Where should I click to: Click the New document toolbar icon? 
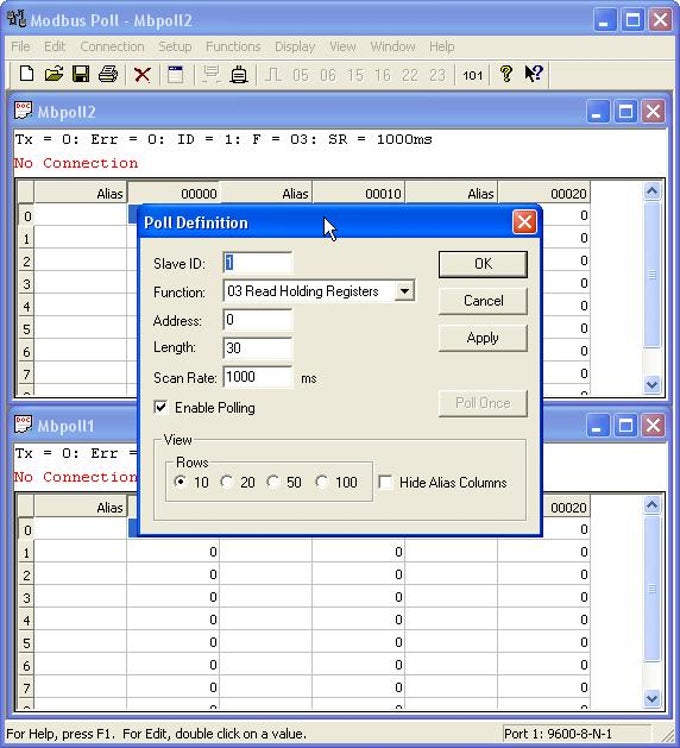(26, 74)
